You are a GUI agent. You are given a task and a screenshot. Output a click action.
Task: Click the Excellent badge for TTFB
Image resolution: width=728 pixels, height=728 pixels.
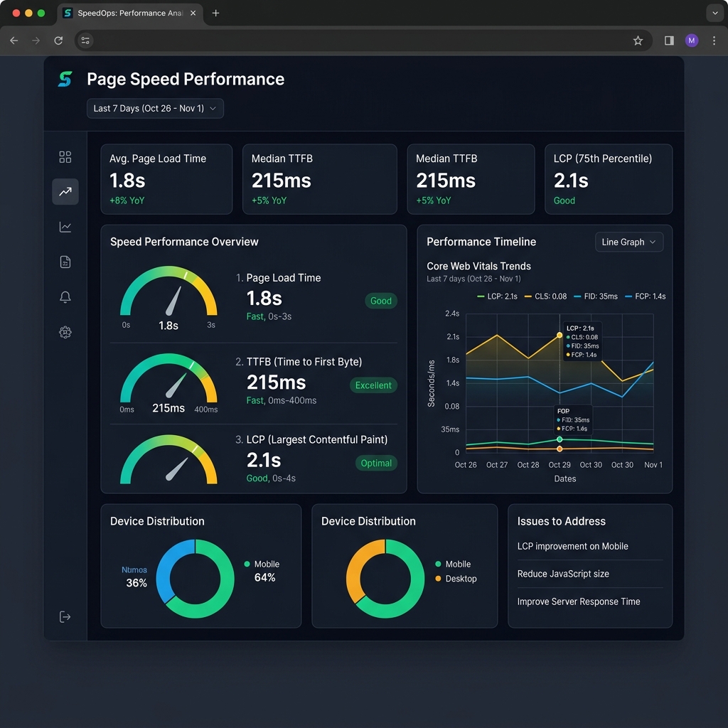(373, 385)
